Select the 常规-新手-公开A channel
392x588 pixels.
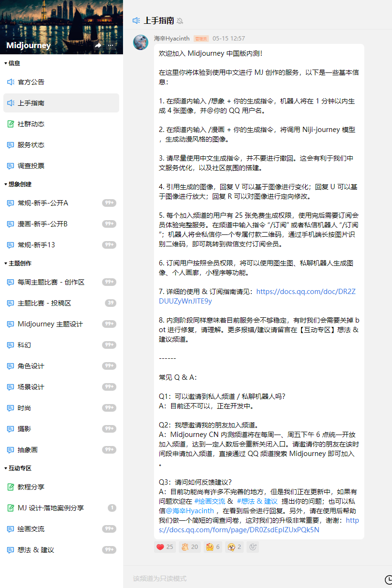(43, 203)
